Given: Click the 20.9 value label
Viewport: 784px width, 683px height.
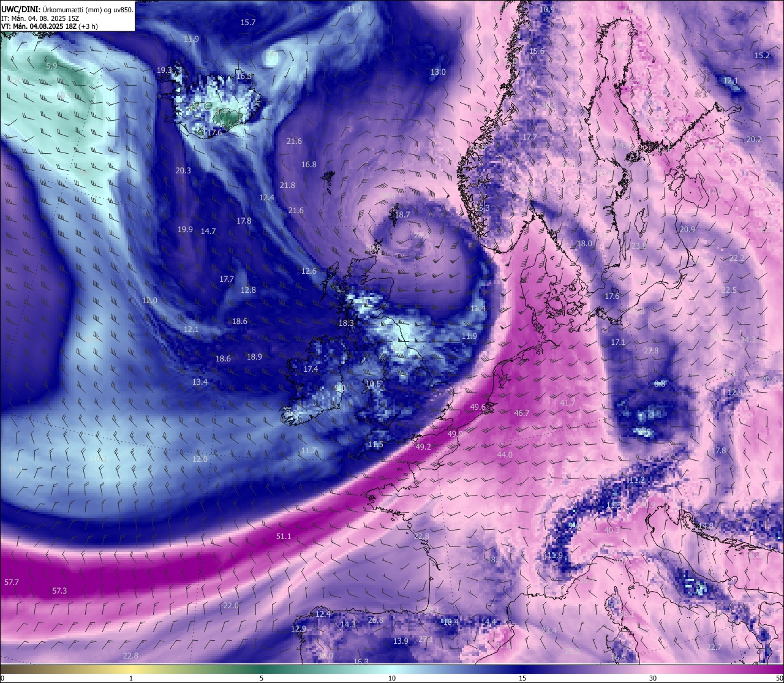Looking at the screenshot, I should tap(688, 229).
